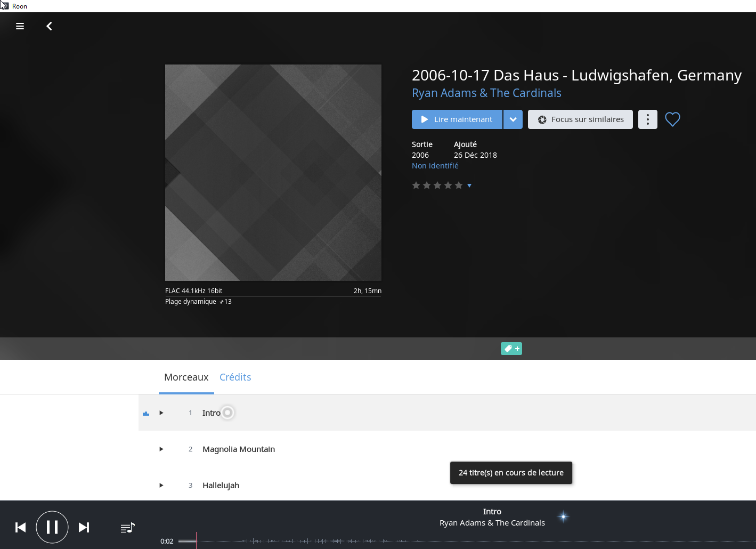Select the Morceaux tab
Screen dimensions: 756x549
[x=186, y=377]
